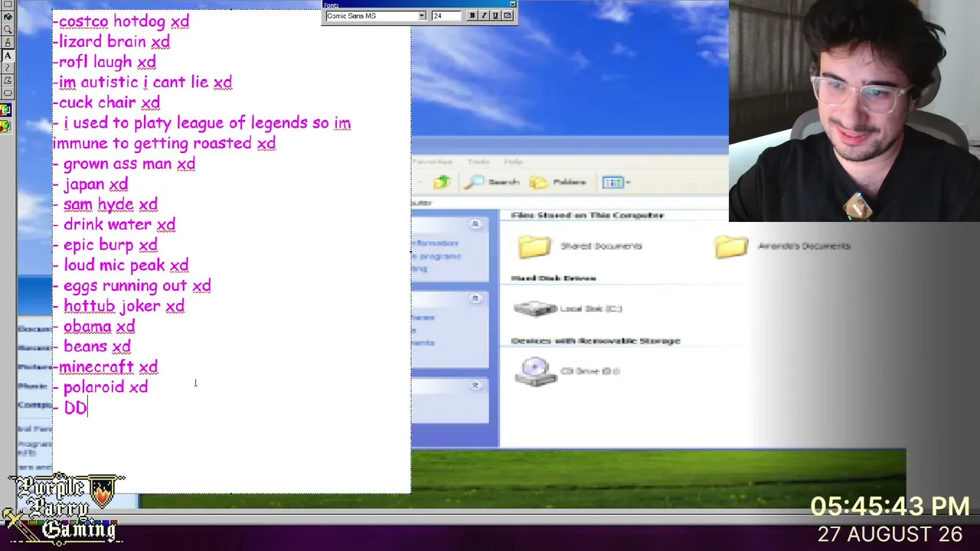Collapse the bottom Explorer sidebar panel
The image size is (980, 551).
coord(475,385)
